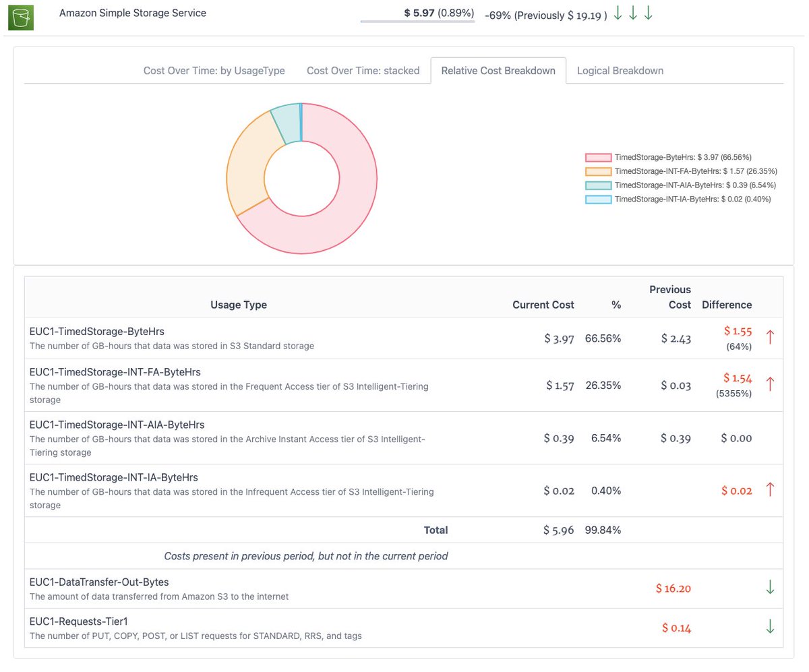This screenshot has width=809, height=672.
Task: Click EUC1-TimedStorage-INT-IA-ByteHrs usage type name
Action: pos(114,477)
